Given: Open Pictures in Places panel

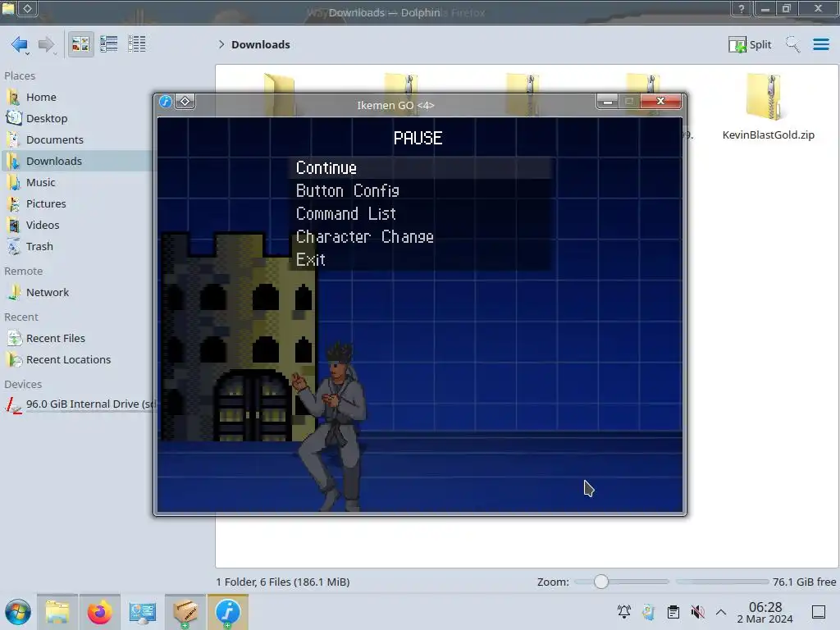Looking at the screenshot, I should tap(46, 204).
